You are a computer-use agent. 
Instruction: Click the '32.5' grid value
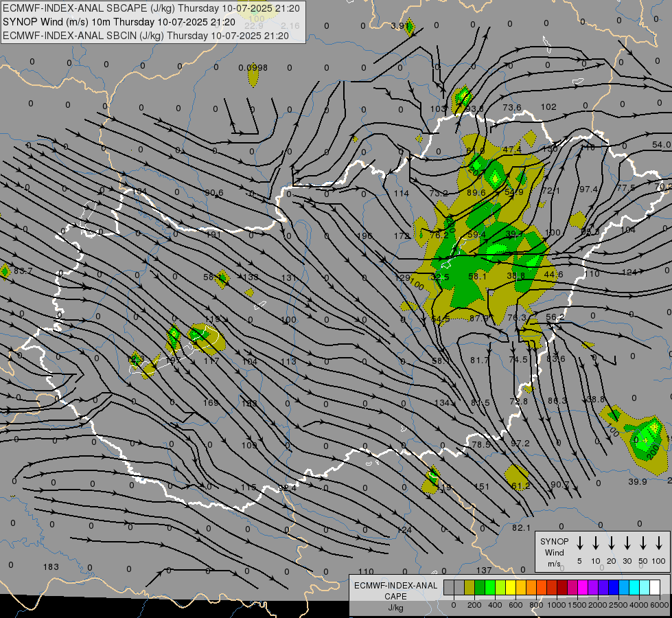[x=440, y=277]
